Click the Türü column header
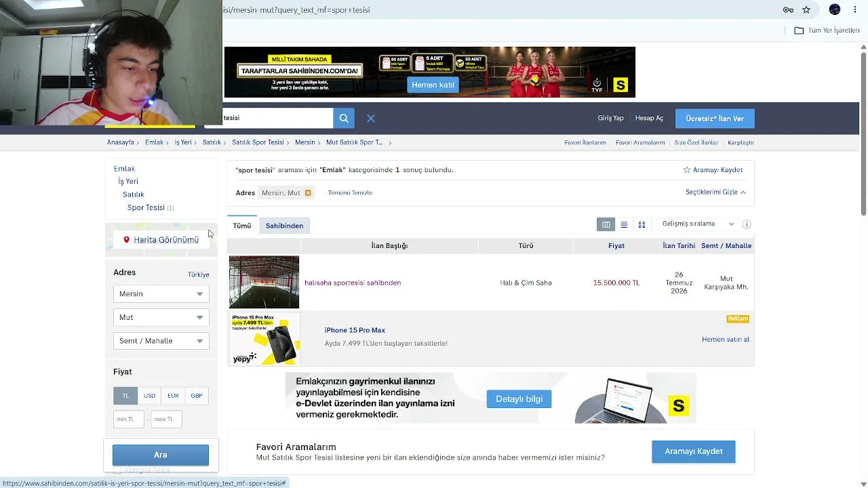This screenshot has width=868, height=488. 526,245
